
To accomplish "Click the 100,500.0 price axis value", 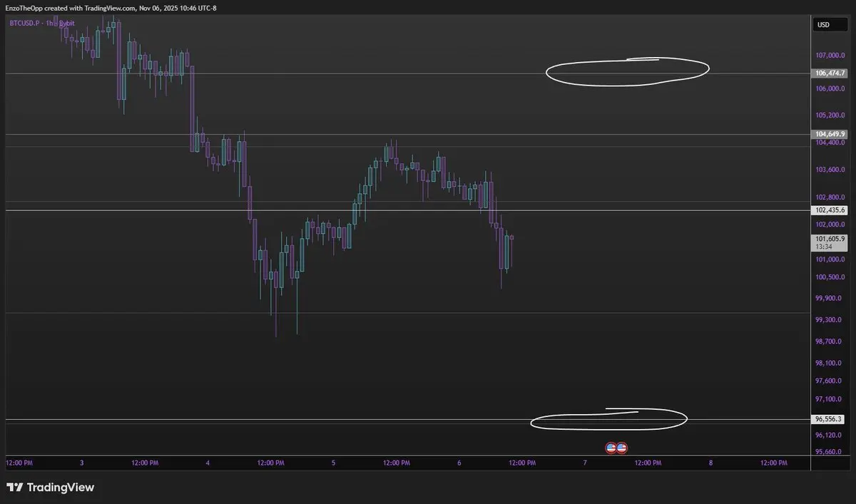I will (830, 277).
